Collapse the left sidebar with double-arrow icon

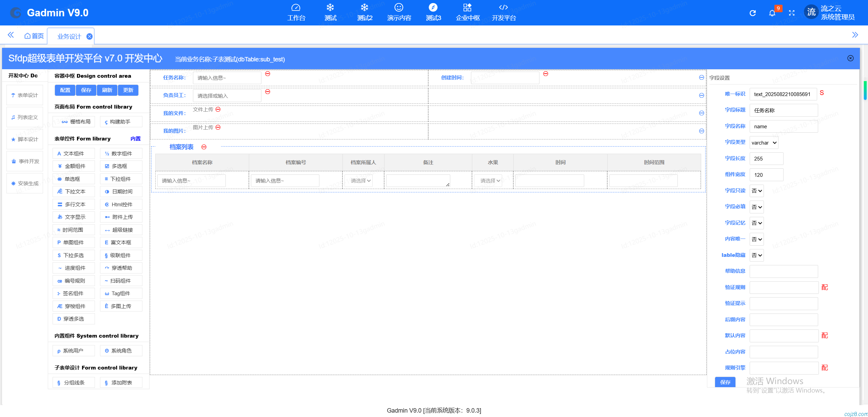(x=11, y=35)
